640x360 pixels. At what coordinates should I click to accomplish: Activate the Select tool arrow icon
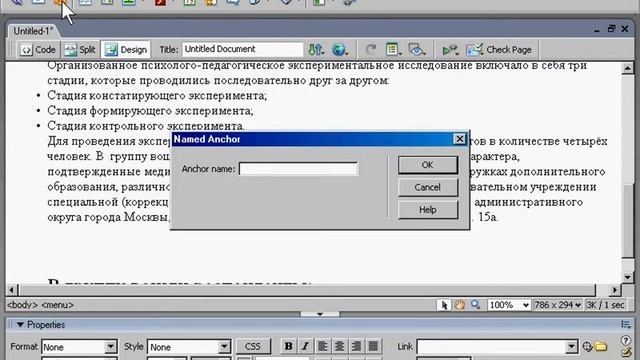tap(444, 305)
